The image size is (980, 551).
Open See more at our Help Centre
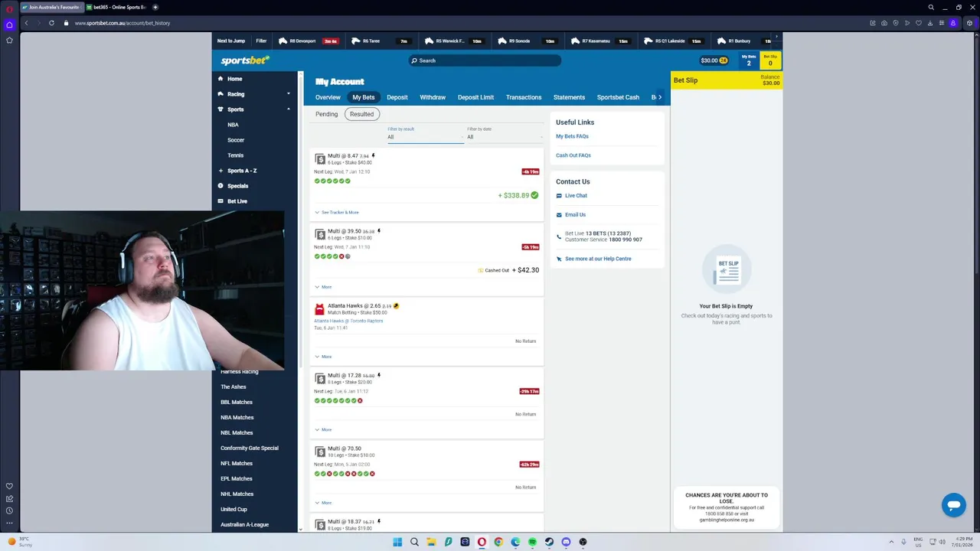[598, 259]
